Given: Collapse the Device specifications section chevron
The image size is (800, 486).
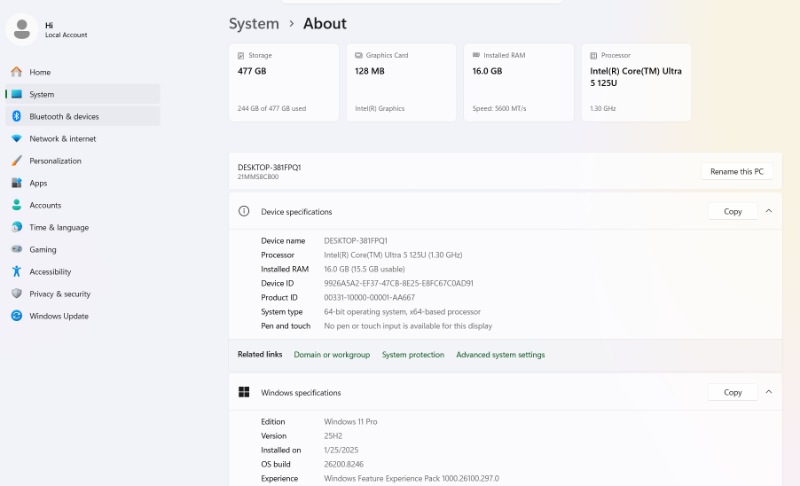Looking at the screenshot, I should [x=769, y=211].
